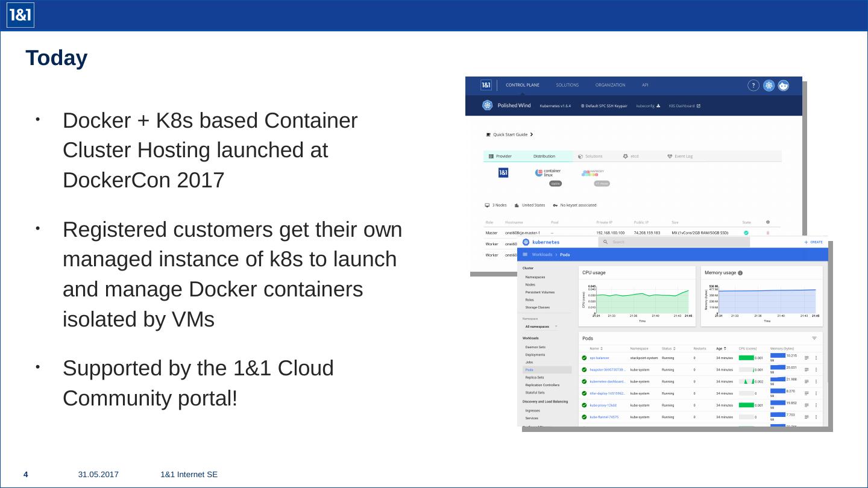Viewport: 868px width, 488px height.
Task: Switch to the Distribution tab
Action: pos(544,156)
